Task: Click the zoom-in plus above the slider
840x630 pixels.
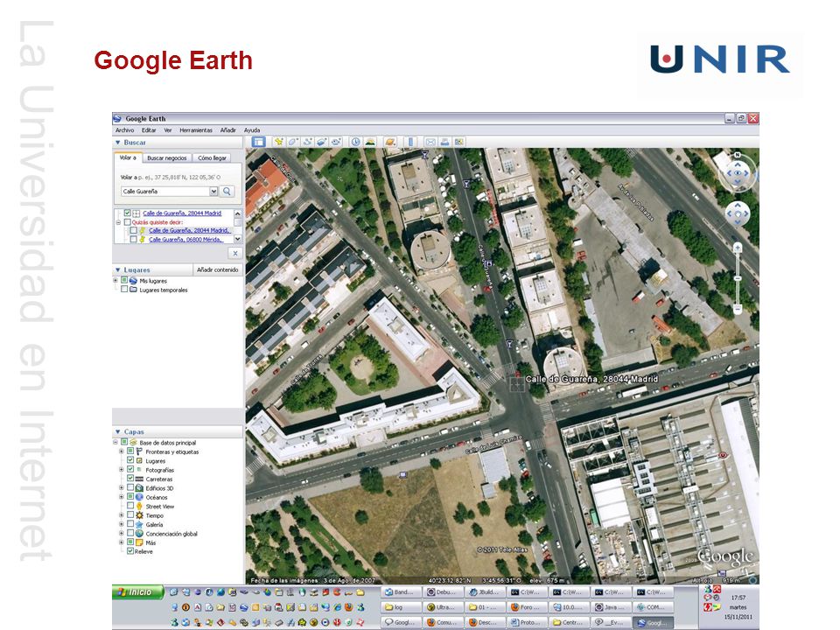Action: [738, 248]
